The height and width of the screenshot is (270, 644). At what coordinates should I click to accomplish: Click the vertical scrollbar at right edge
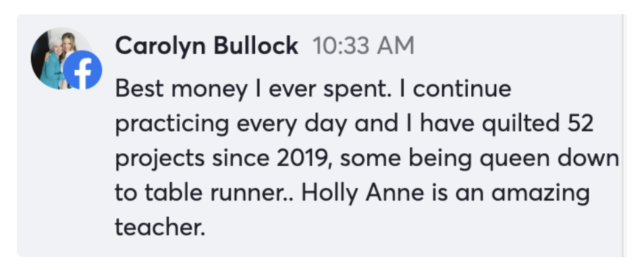pyautogui.click(x=624, y=136)
